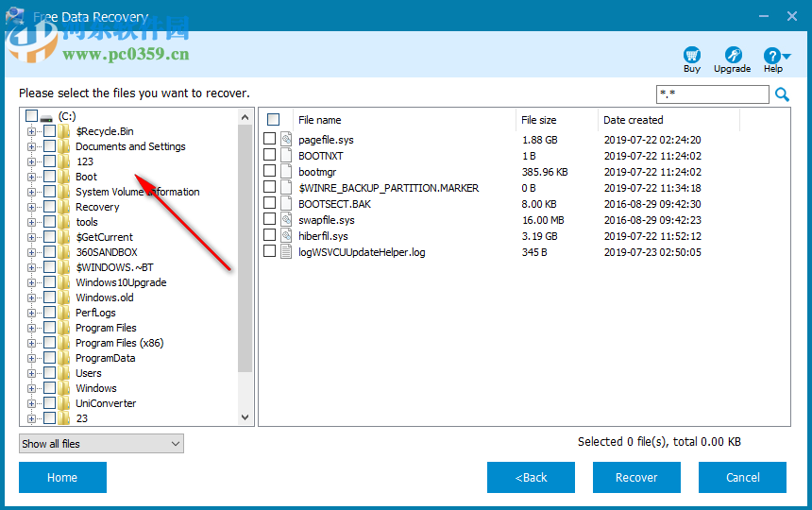
Task: Click the hiberfil.sys file icon
Action: pos(286,235)
